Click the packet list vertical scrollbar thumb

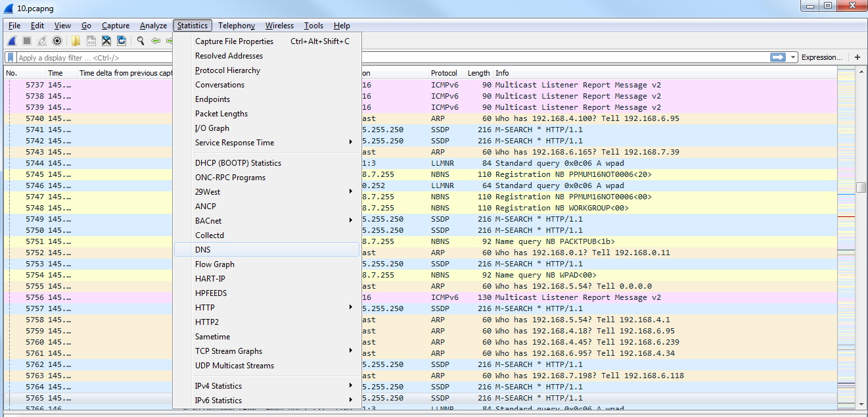[x=861, y=187]
